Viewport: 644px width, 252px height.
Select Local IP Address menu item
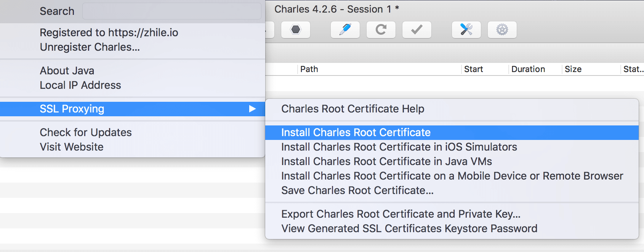coord(133,85)
